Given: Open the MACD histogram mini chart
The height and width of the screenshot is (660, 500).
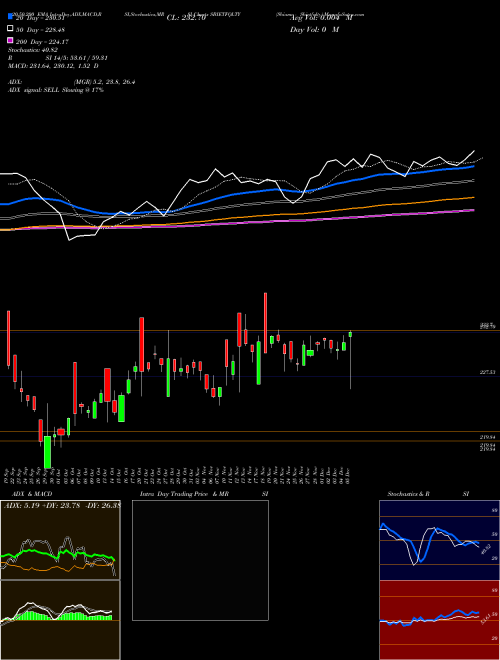Looking at the screenshot, I should [x=60, y=620].
